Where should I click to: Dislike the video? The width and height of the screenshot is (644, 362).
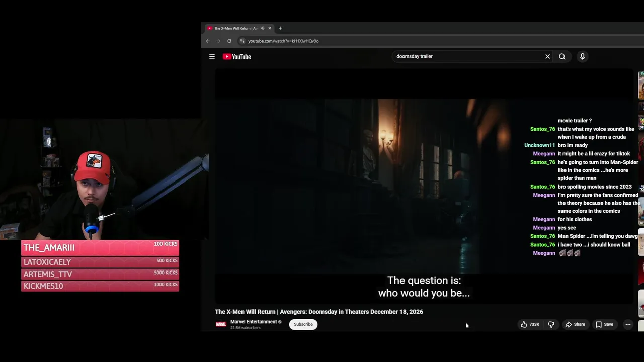(x=551, y=324)
